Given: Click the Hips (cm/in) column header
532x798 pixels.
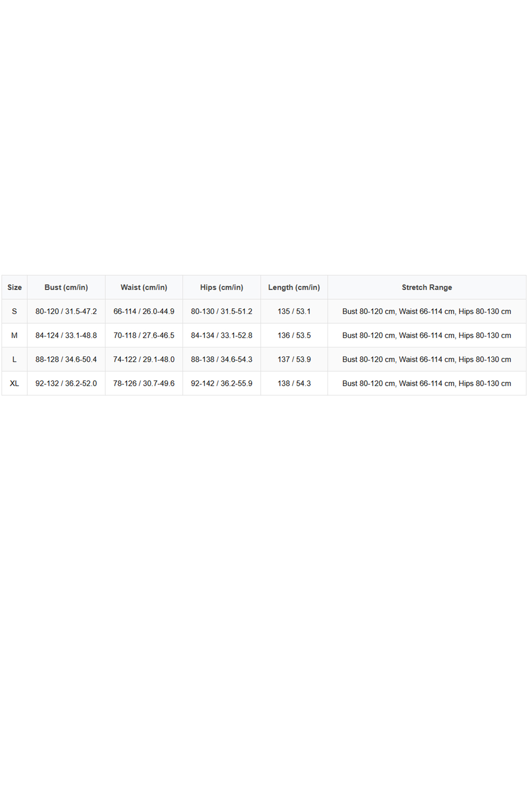Looking at the screenshot, I should click(x=222, y=288).
